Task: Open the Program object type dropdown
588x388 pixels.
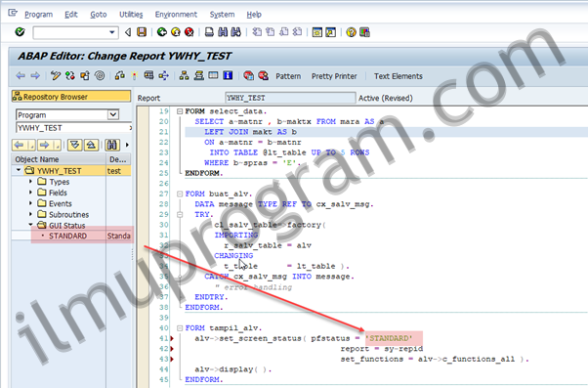Action: coord(113,114)
